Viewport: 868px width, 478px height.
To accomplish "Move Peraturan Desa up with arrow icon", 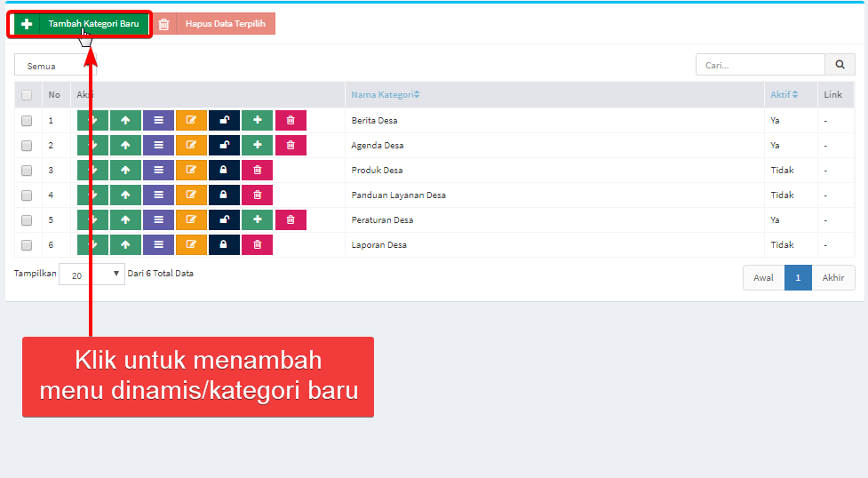I will tap(125, 219).
